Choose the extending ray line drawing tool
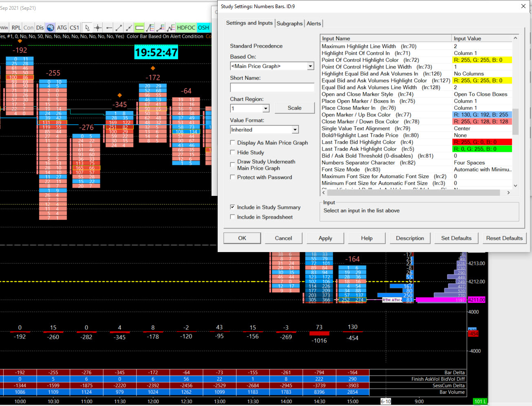Image resolution: width=532 pixels, height=406 pixels. point(129,28)
